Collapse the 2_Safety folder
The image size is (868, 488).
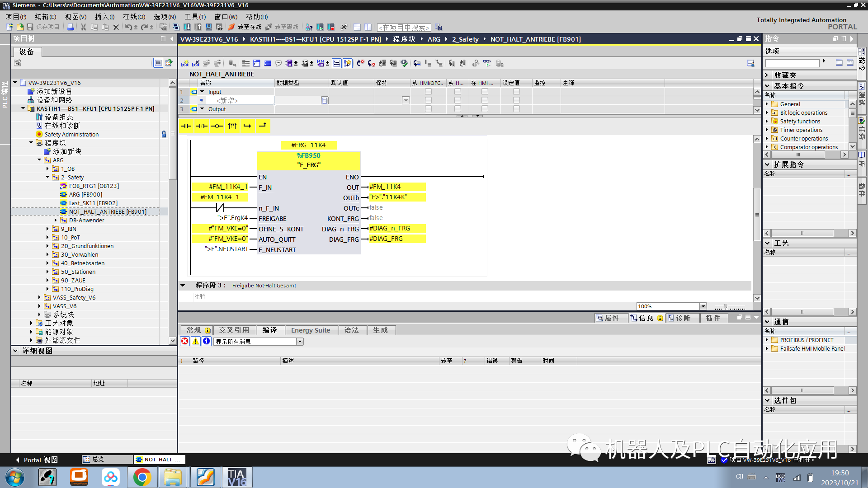[x=47, y=177]
